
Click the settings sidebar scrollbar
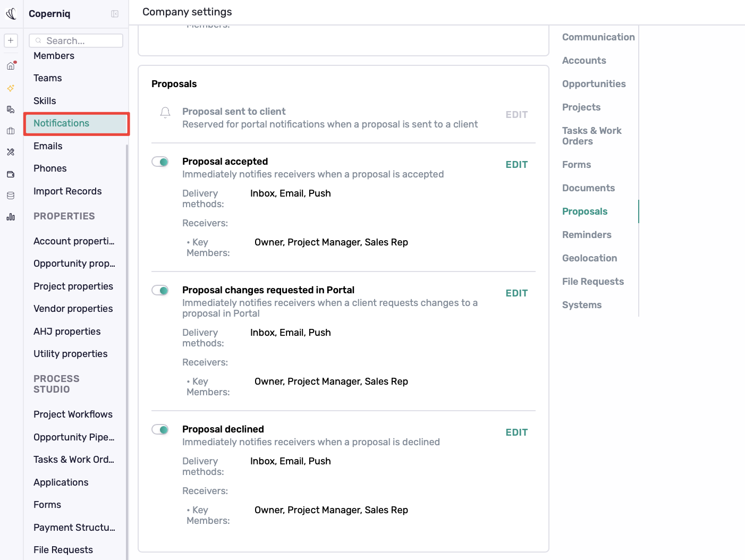click(127, 351)
